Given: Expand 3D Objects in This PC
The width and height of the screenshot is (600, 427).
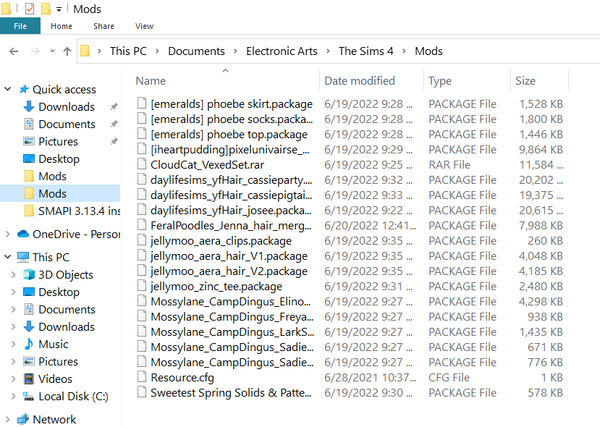Looking at the screenshot, I should tap(13, 275).
